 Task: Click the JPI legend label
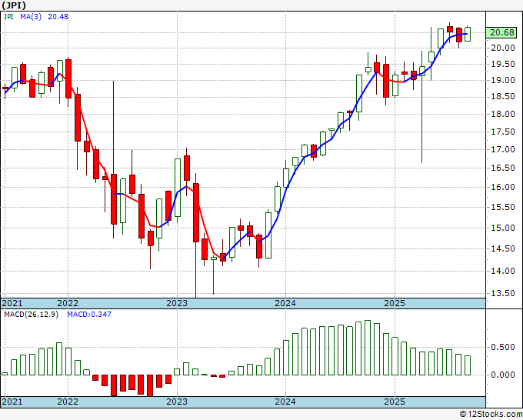click(x=8, y=16)
